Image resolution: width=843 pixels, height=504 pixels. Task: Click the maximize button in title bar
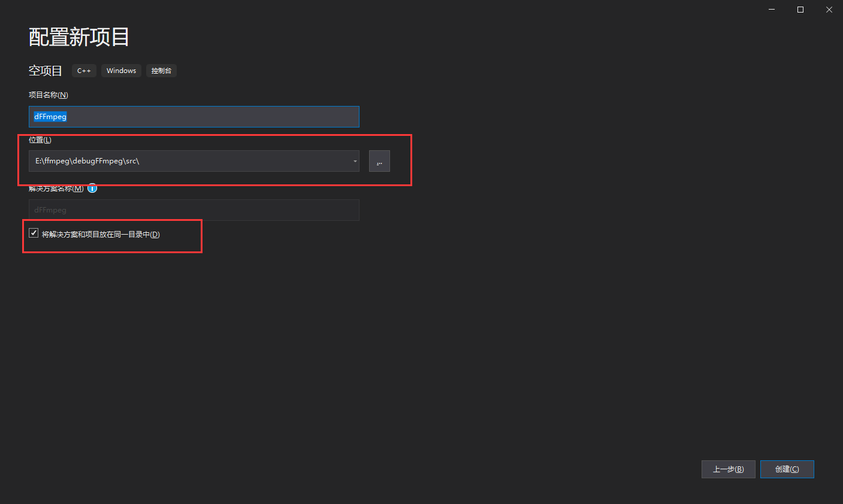(x=800, y=10)
